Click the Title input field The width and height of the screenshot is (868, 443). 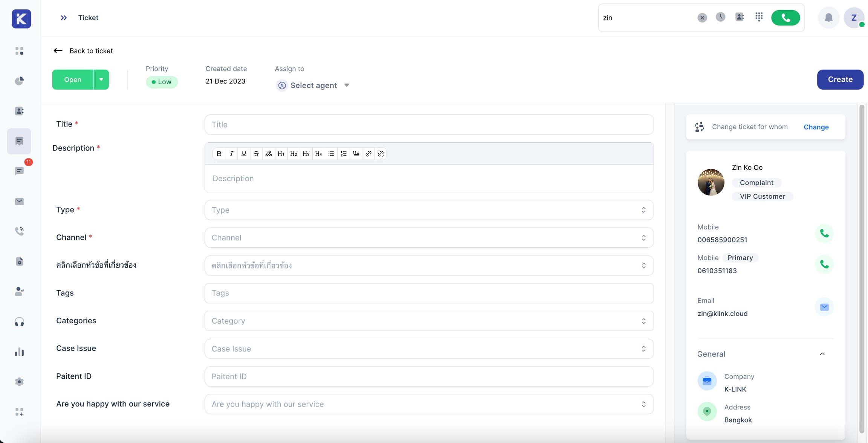tap(429, 125)
